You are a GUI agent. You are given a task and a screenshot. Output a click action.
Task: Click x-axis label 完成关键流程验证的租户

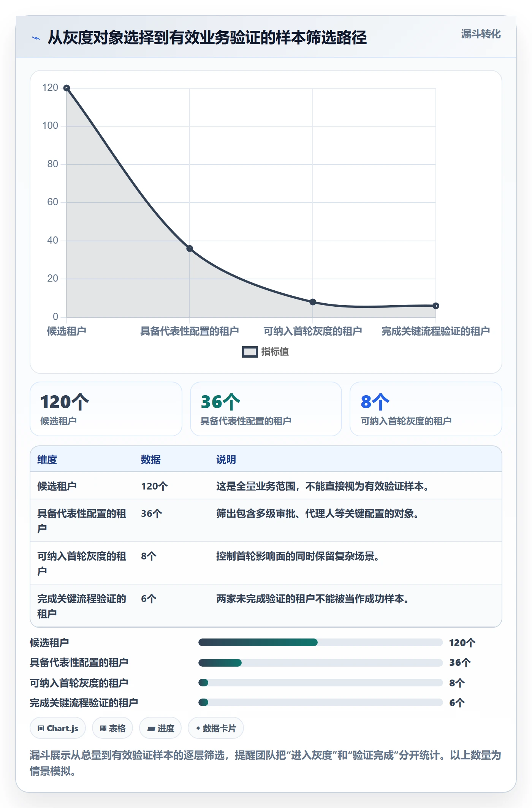tap(435, 331)
